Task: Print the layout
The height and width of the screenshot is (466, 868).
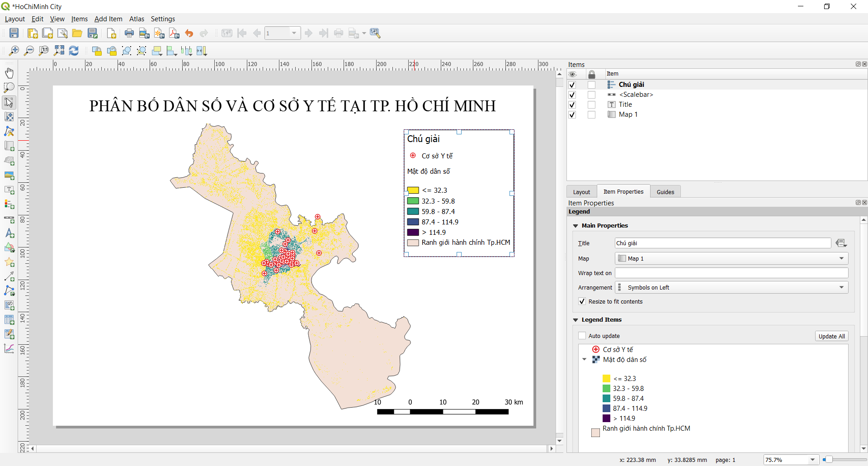Action: coord(129,33)
